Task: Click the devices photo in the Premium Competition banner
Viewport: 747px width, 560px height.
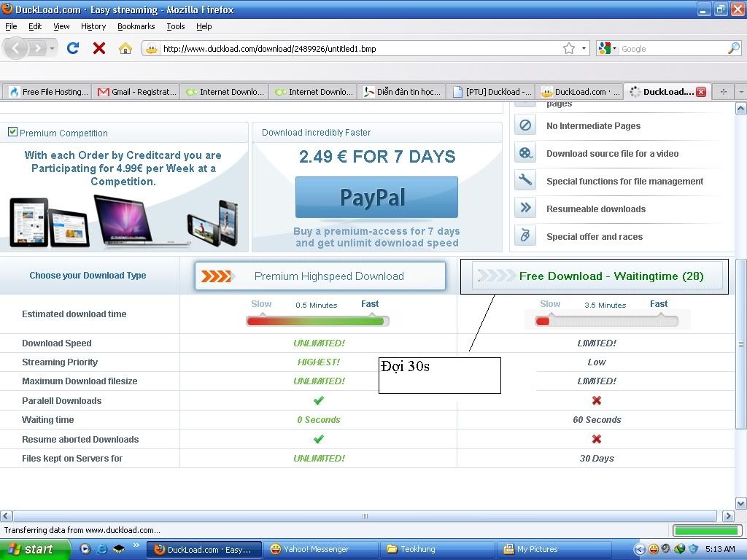Action: (x=124, y=222)
